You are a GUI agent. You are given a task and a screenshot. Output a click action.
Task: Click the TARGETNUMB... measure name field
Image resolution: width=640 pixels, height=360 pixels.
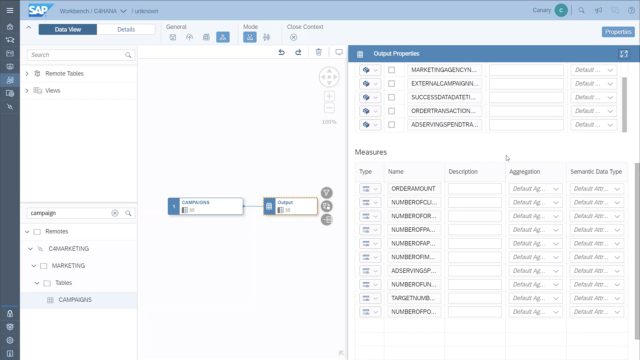click(414, 298)
